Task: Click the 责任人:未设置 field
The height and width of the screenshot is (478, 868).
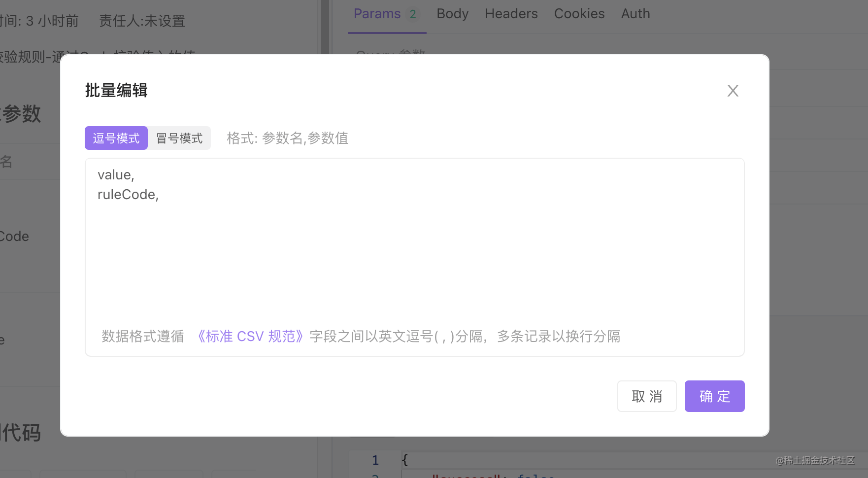Action: (142, 21)
